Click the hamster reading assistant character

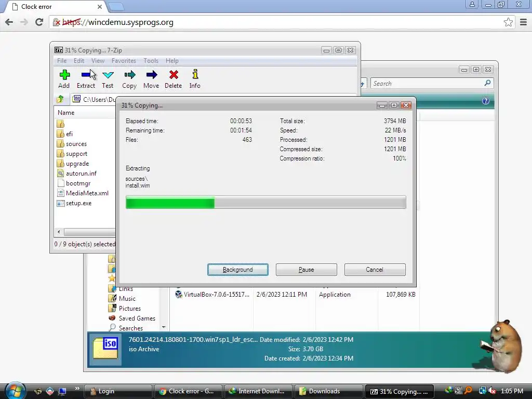click(x=502, y=346)
